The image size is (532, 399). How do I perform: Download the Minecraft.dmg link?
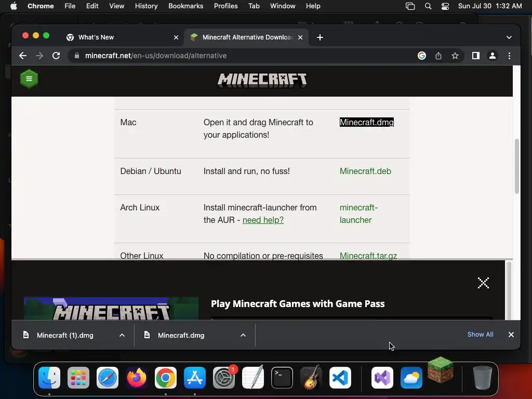[366, 122]
